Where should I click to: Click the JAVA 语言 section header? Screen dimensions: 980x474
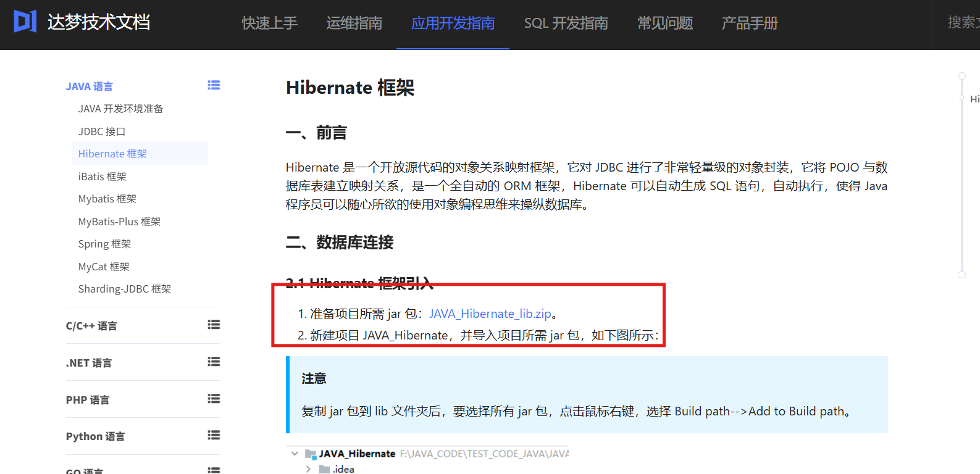(x=89, y=86)
